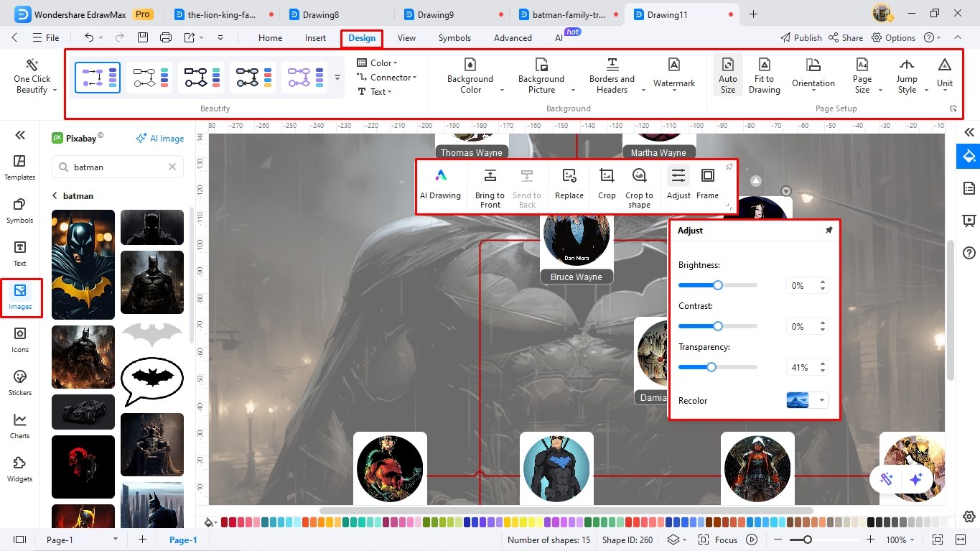Image resolution: width=980 pixels, height=551 pixels.
Task: Open the 100% zoom level dropdown
Action: coord(901,540)
